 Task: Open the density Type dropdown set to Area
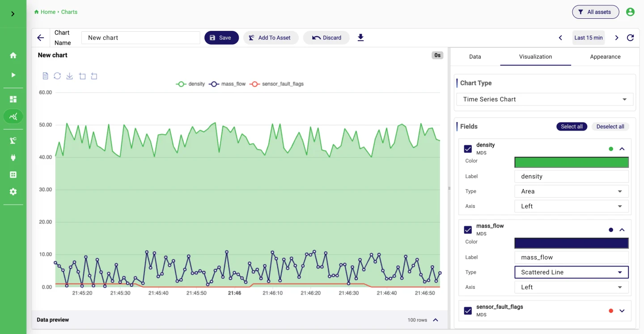pyautogui.click(x=572, y=191)
